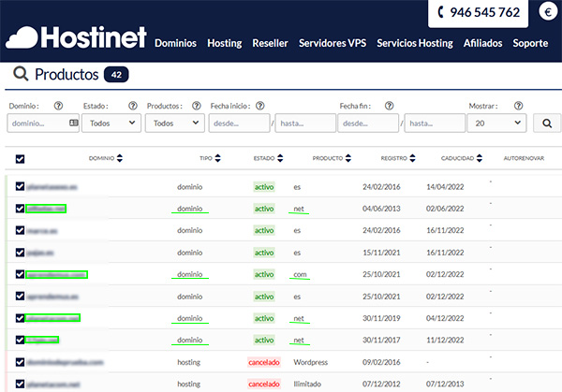Click the euro currency icon
562x392 pixels.
click(x=548, y=12)
